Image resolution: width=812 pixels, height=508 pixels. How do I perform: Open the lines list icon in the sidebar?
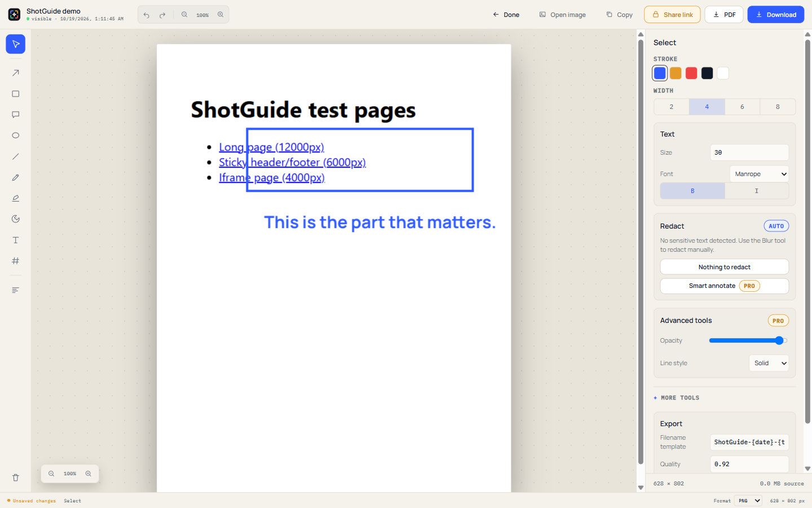(x=15, y=290)
